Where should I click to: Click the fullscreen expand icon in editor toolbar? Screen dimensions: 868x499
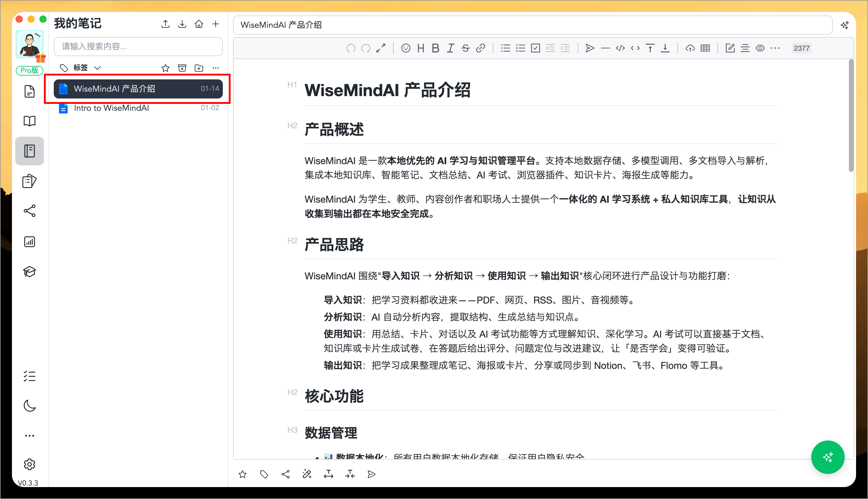pos(381,48)
